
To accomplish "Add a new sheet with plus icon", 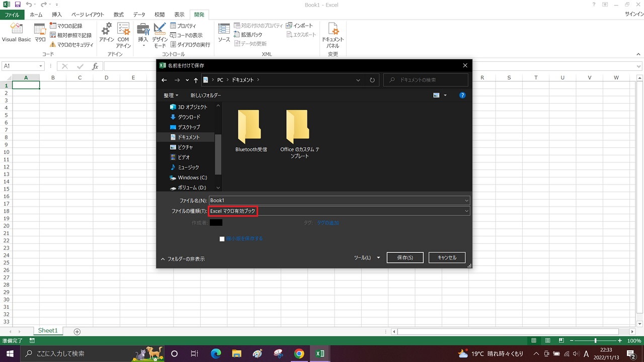I will click(x=77, y=331).
